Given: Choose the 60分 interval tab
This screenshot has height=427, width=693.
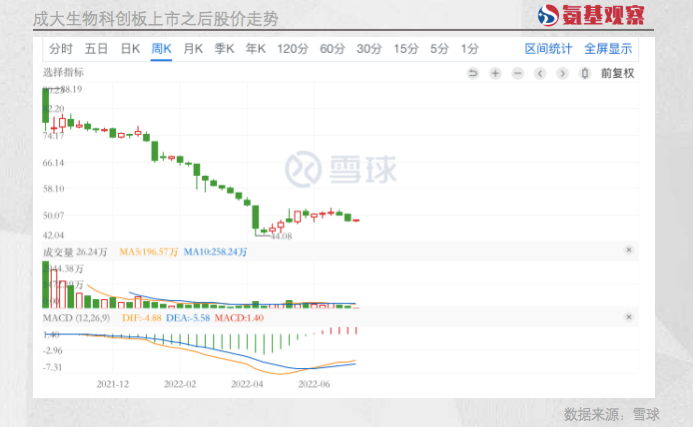Looking at the screenshot, I should [332, 48].
